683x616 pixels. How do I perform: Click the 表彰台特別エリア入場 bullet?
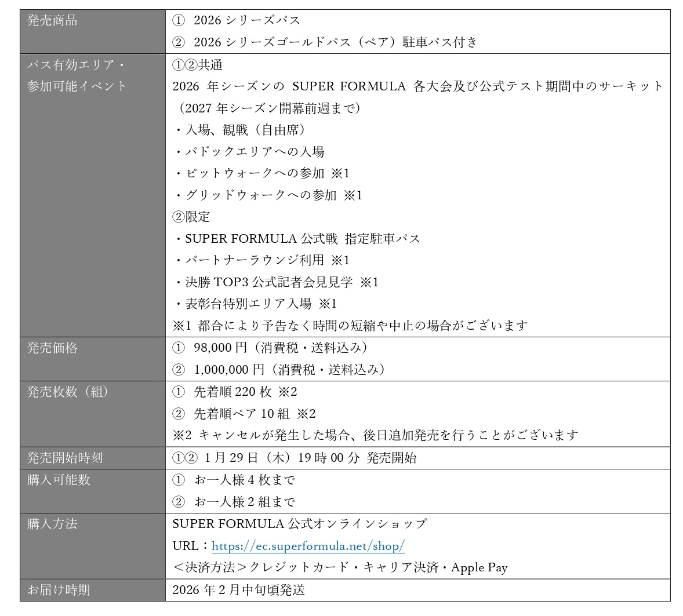255,304
